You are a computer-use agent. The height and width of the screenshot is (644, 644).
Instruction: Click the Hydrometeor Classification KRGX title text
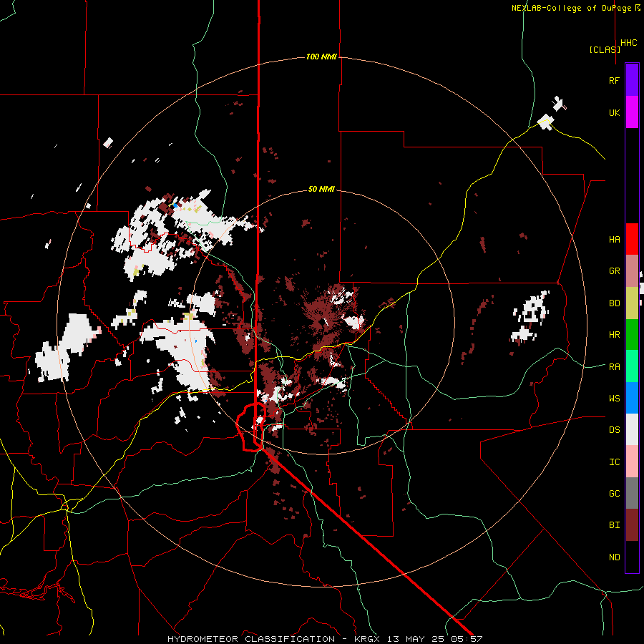(325, 639)
